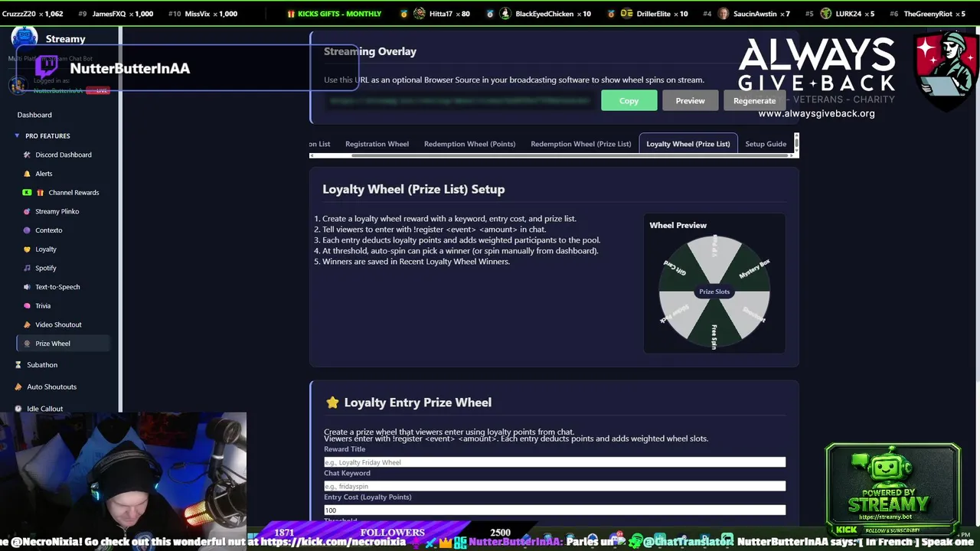Click the Reward Title input field
Image resolution: width=980 pixels, height=551 pixels.
click(554, 462)
